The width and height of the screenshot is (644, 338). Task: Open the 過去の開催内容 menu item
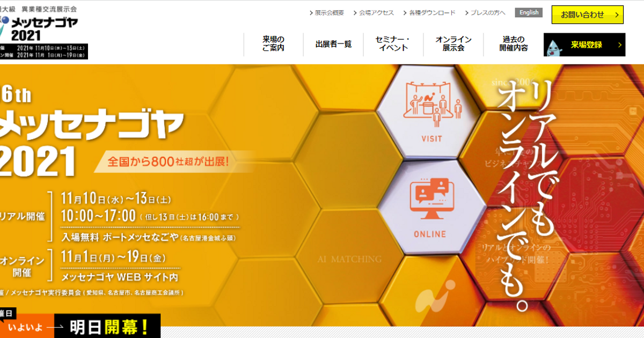pyautogui.click(x=514, y=43)
